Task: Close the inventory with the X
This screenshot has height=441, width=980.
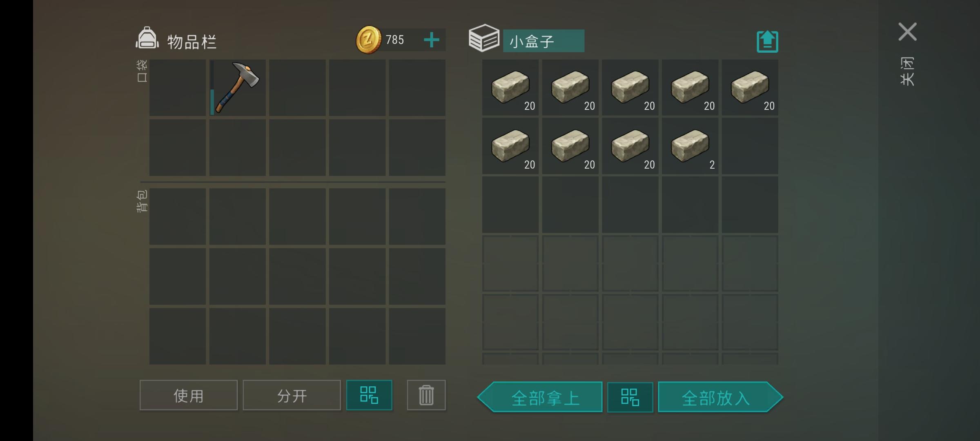Action: (907, 32)
